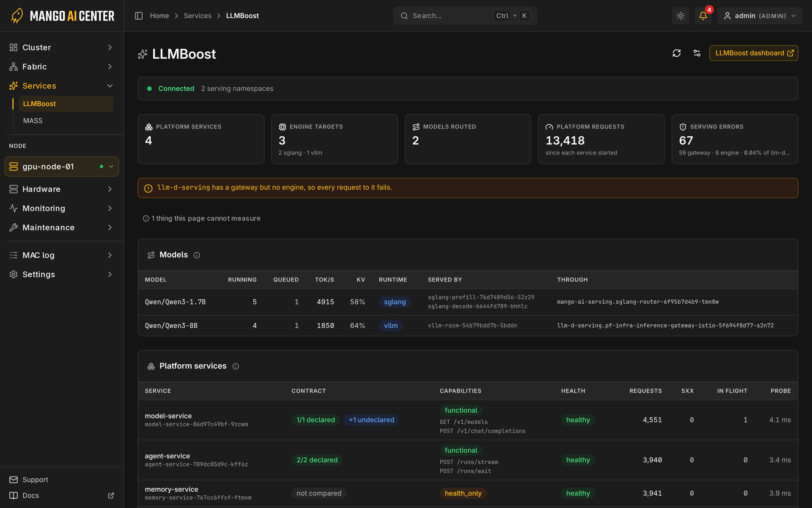
Task: Click the Models info icon
Action: pos(197,255)
